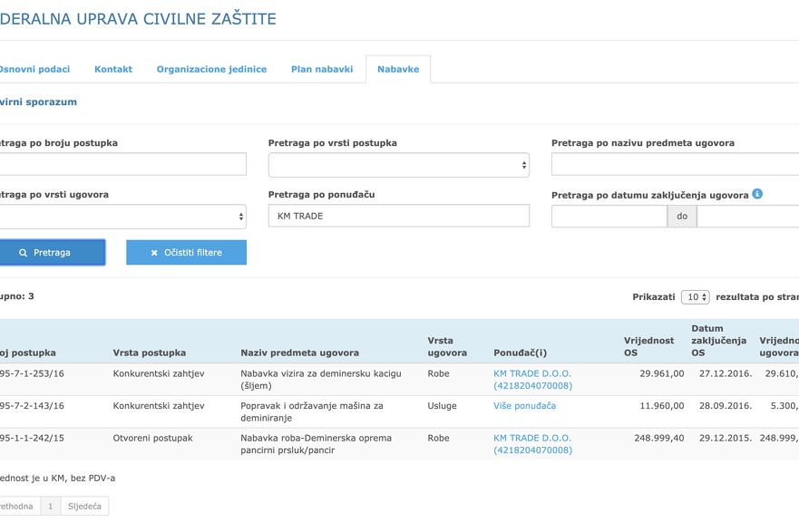Change results per page dropdown
Image resolution: width=799 pixels, height=532 pixels.
[696, 297]
